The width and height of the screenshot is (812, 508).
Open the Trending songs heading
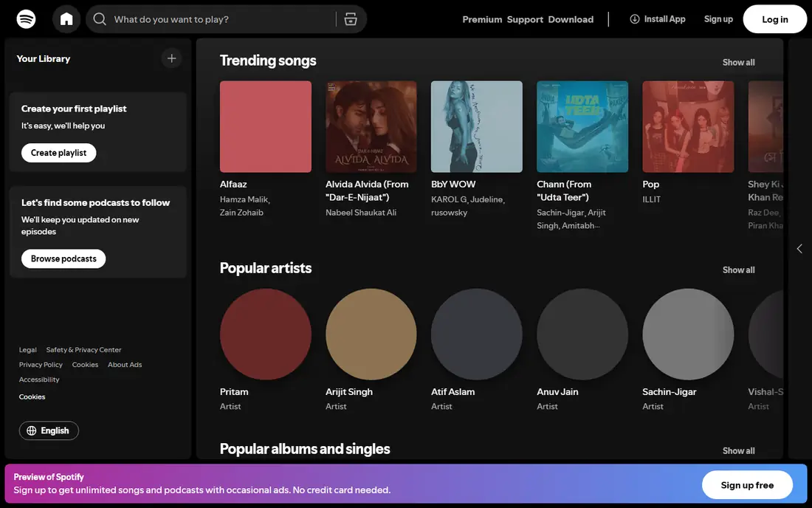268,61
